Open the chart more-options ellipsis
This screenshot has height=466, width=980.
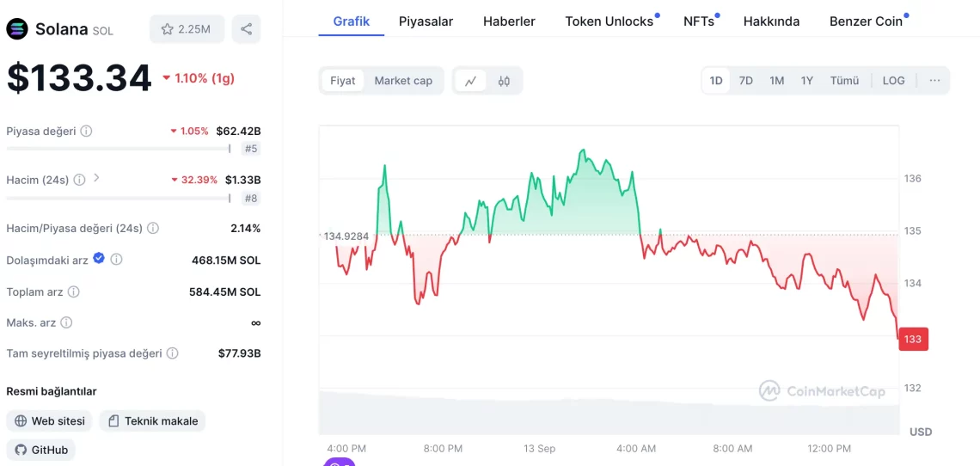(934, 81)
